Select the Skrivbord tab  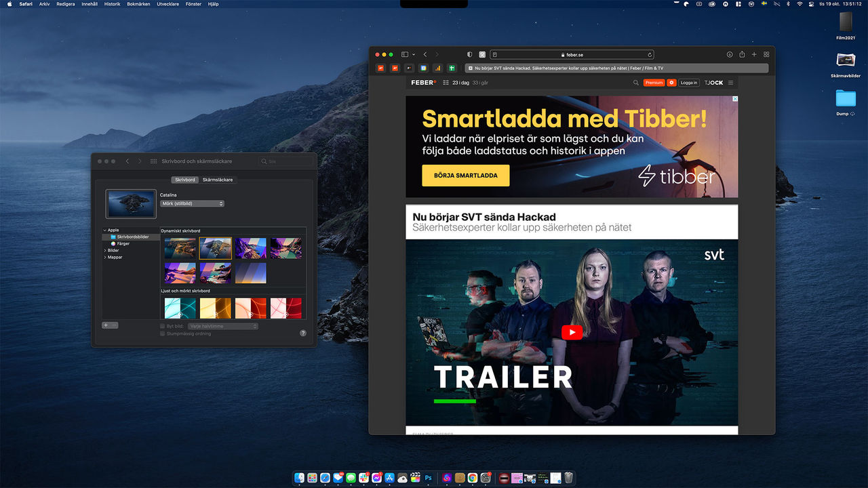[185, 180]
